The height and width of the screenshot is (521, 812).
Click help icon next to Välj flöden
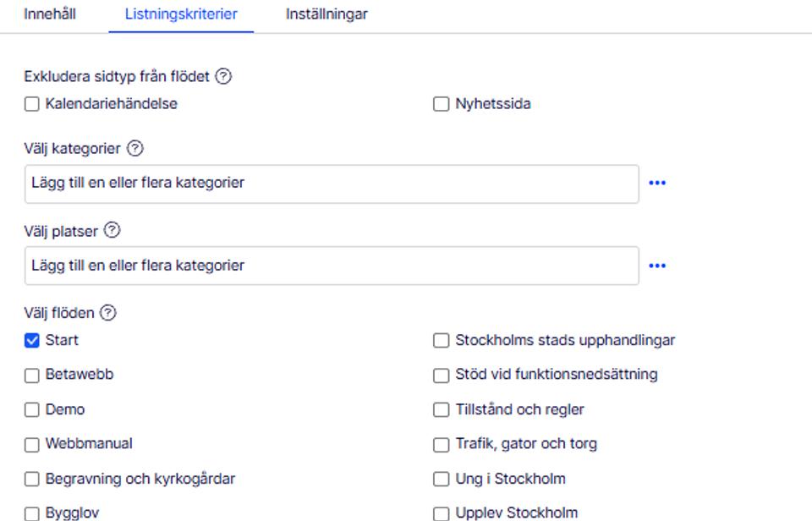point(107,312)
